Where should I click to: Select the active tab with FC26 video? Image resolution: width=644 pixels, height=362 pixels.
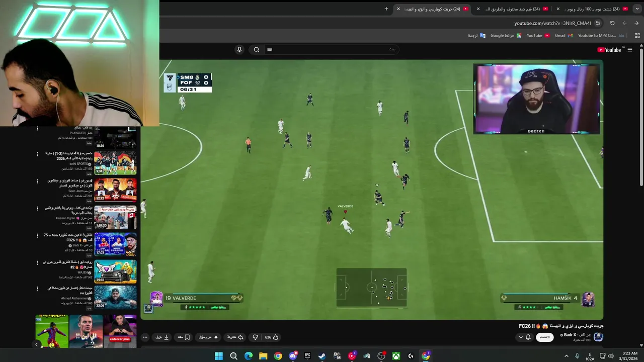[433, 9]
